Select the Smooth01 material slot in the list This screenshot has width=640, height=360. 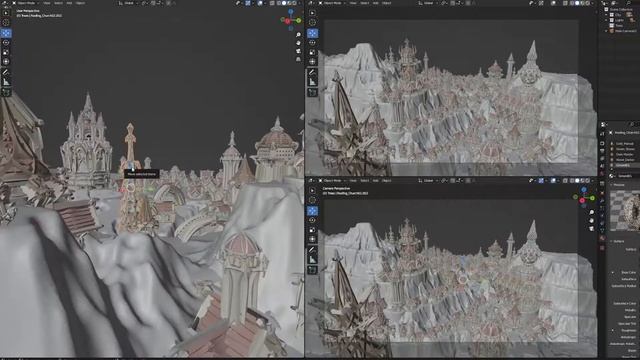point(624,165)
